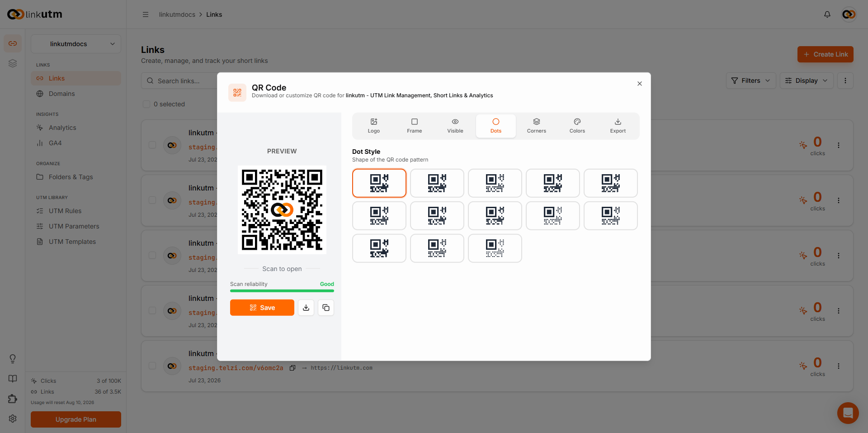This screenshot has width=868, height=433.
Task: Go to the Export tab
Action: point(618,126)
